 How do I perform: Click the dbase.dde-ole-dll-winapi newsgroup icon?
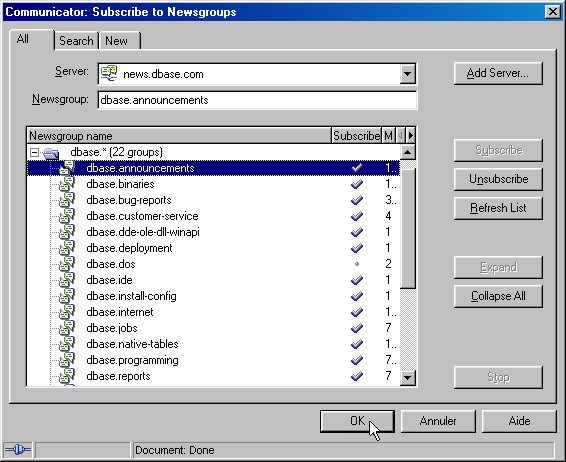pyautogui.click(x=67, y=232)
